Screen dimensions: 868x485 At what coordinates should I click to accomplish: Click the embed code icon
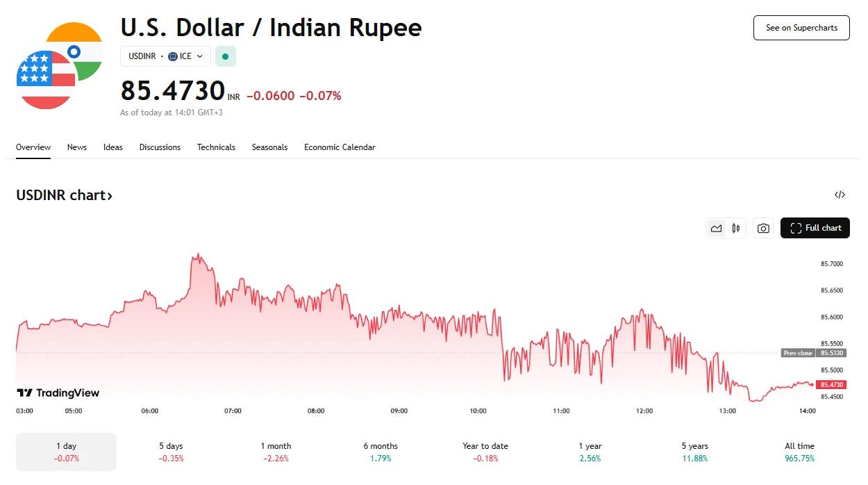(840, 195)
